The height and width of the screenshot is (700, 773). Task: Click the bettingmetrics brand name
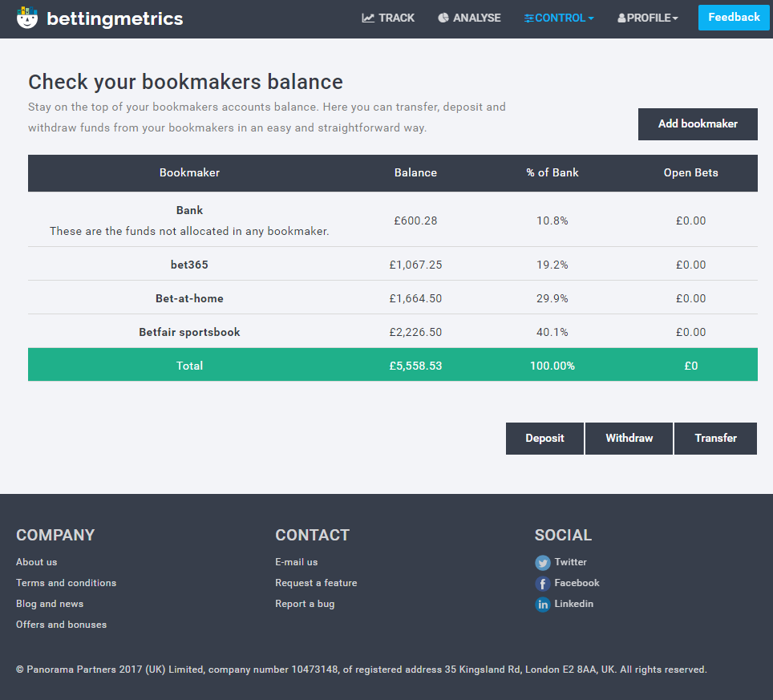pyautogui.click(x=115, y=18)
